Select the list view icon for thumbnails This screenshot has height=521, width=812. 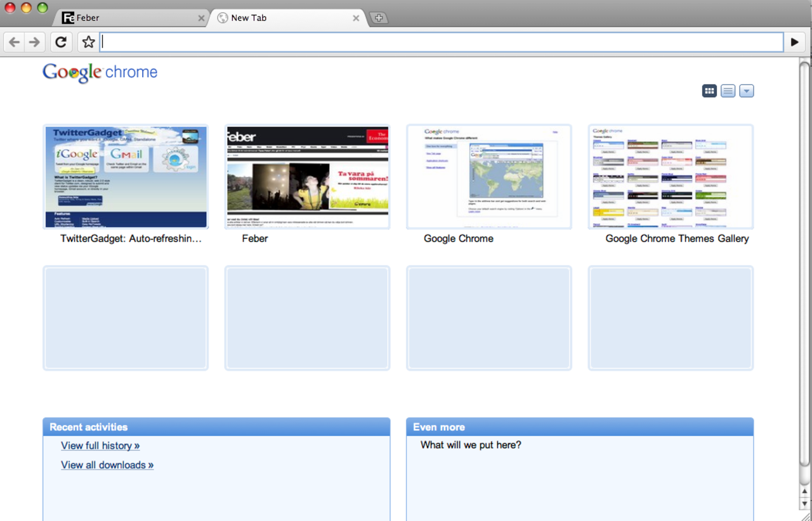(x=728, y=91)
